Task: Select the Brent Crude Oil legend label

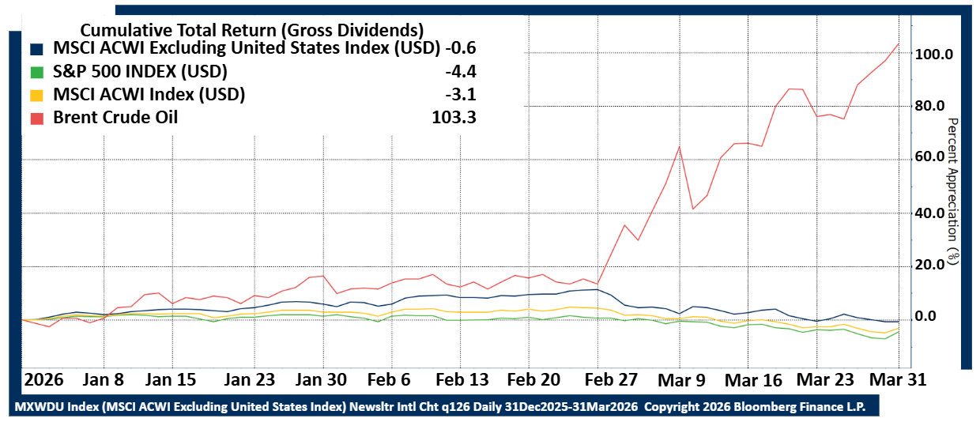Action: coord(115,118)
